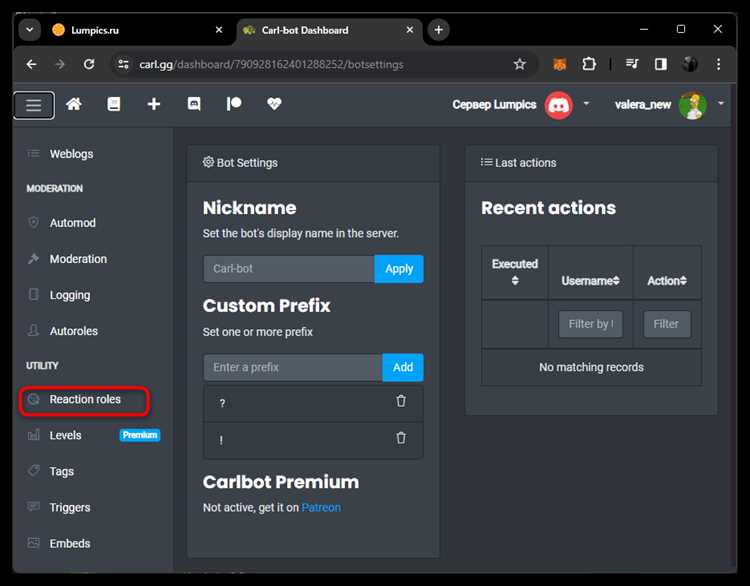Follow the Patreon link
The image size is (750, 586).
tap(321, 508)
